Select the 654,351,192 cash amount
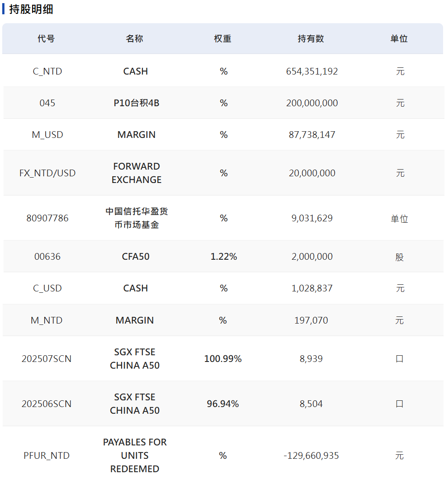 [x=312, y=71]
